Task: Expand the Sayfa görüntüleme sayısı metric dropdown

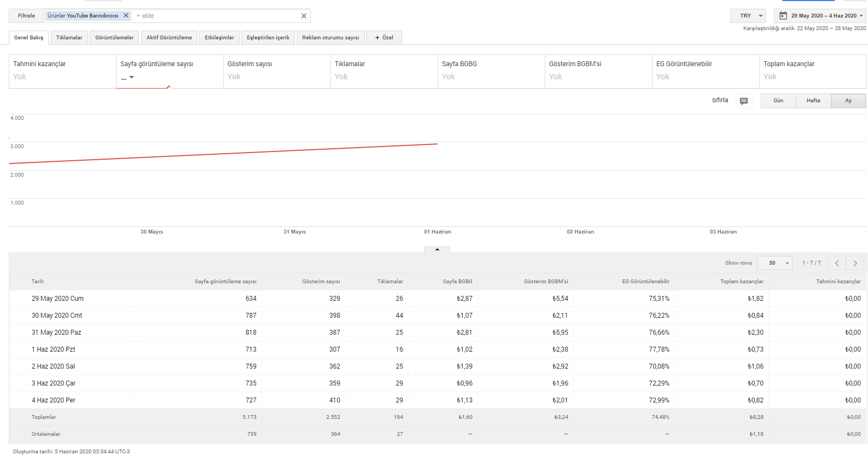Action: point(127,78)
